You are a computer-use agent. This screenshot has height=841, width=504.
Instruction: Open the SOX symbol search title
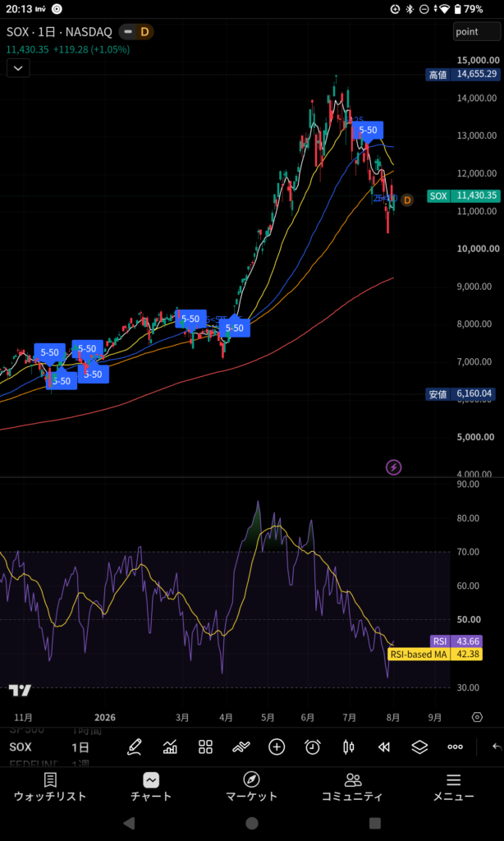pyautogui.click(x=60, y=32)
